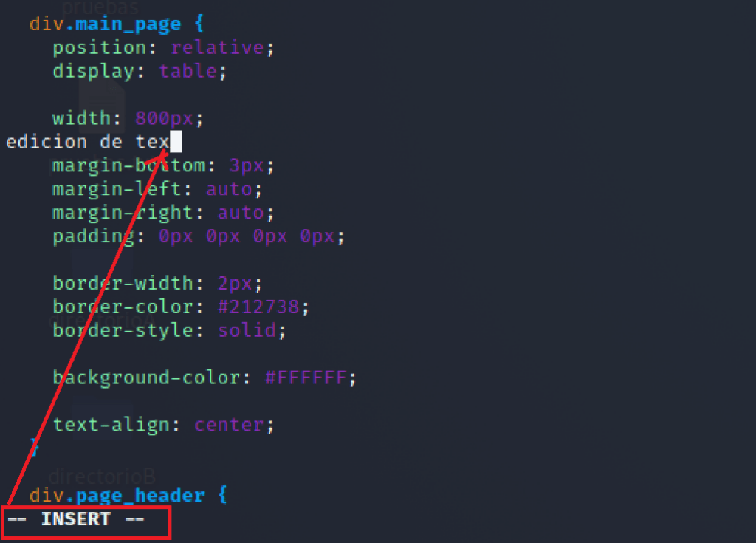Place cursor on 'relative' position value
Viewport: 756px width, 543px height.
(x=217, y=48)
